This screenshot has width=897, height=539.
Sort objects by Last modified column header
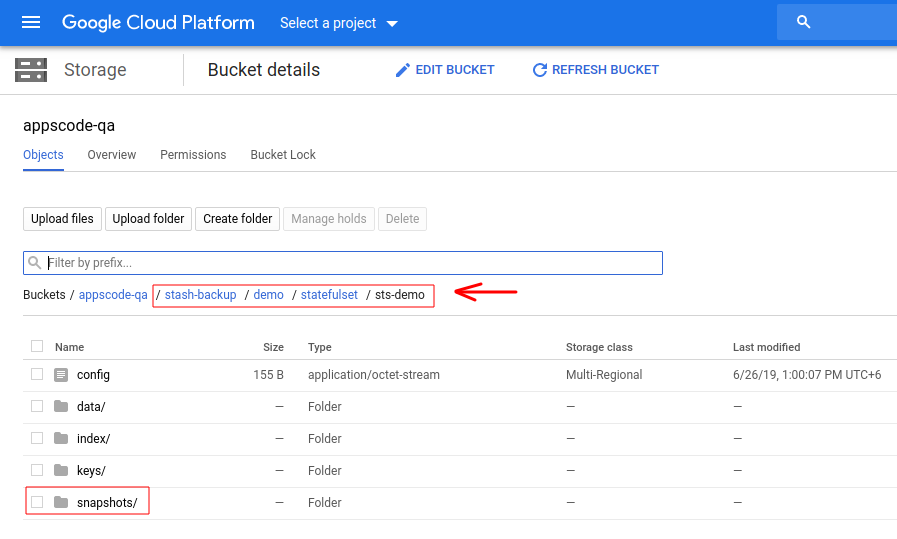coord(766,347)
